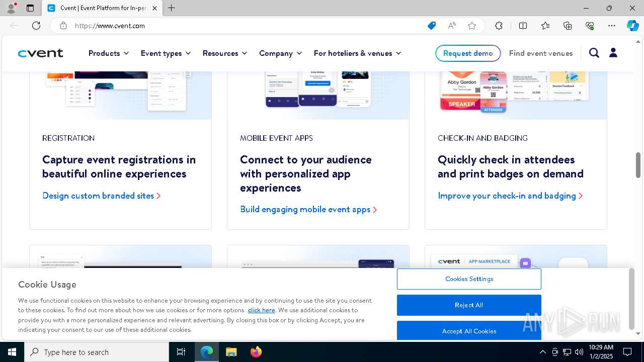
Task: Open the volume speaker tray icon
Action: tap(579, 352)
